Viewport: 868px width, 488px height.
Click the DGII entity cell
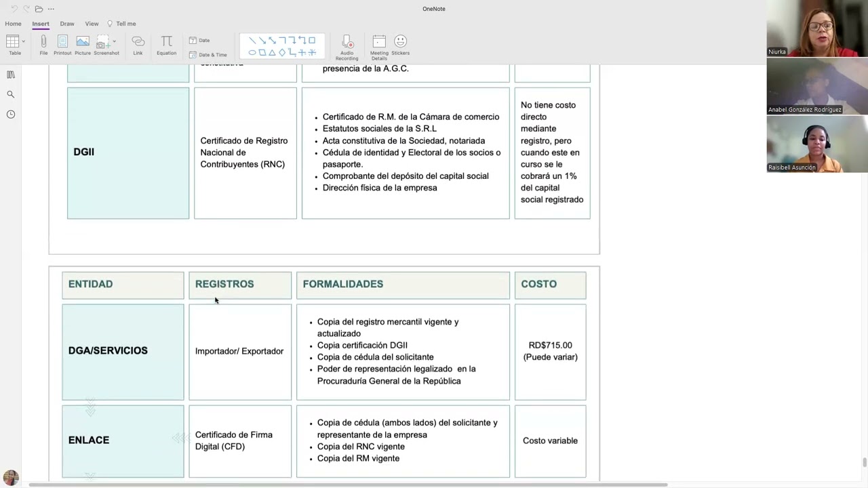pyautogui.click(x=128, y=152)
